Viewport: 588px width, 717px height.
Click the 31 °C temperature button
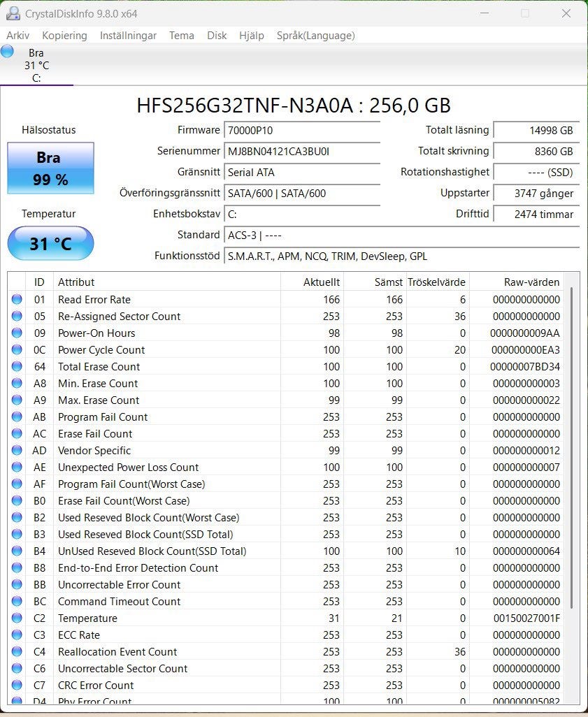(50, 244)
